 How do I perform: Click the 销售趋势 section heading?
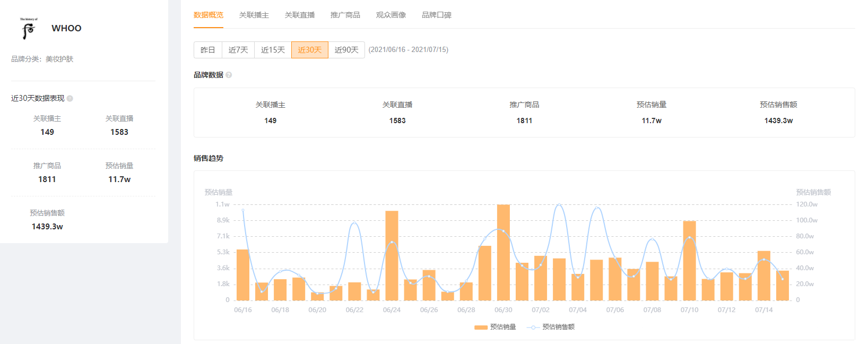pos(209,158)
